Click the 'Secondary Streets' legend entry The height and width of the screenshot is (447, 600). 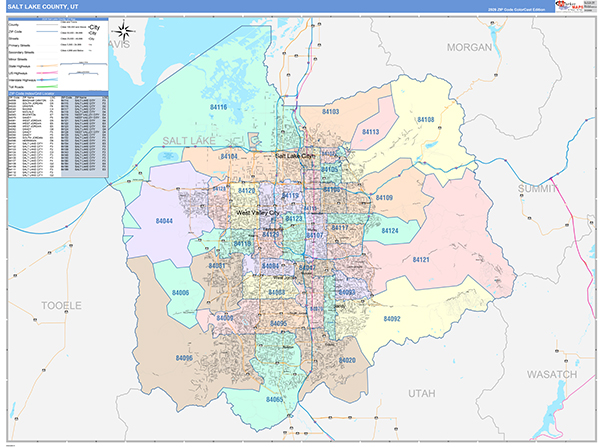click(21, 52)
